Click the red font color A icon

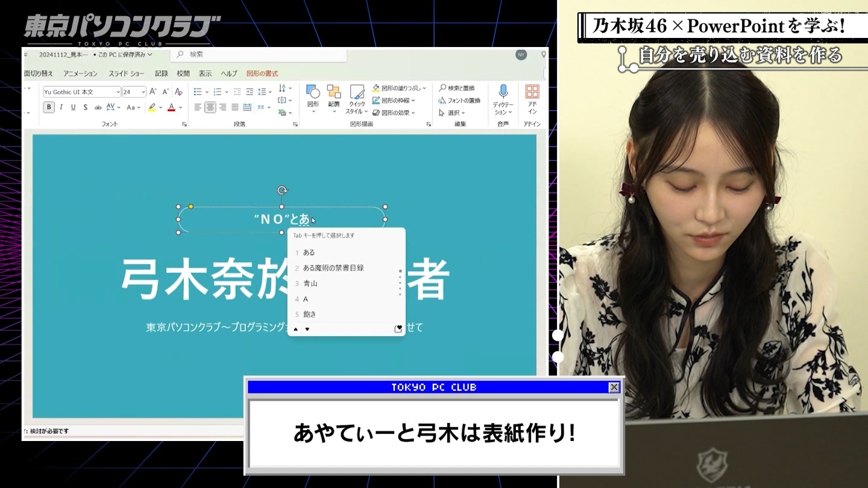[171, 107]
